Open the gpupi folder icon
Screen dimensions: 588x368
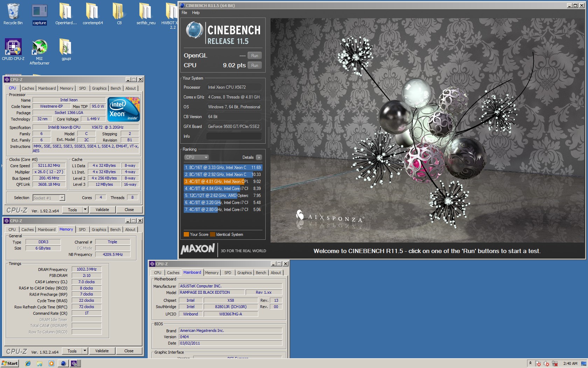tap(66, 49)
